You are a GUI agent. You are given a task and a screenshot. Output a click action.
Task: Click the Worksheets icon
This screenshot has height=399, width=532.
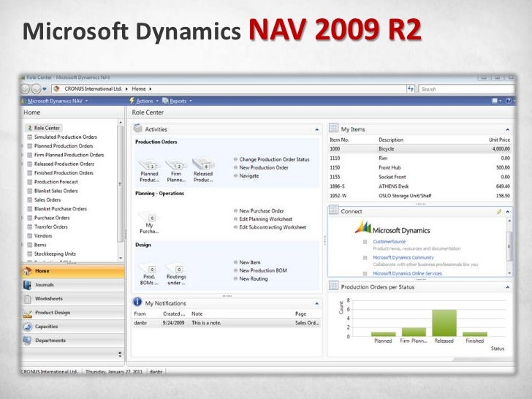click(x=27, y=299)
